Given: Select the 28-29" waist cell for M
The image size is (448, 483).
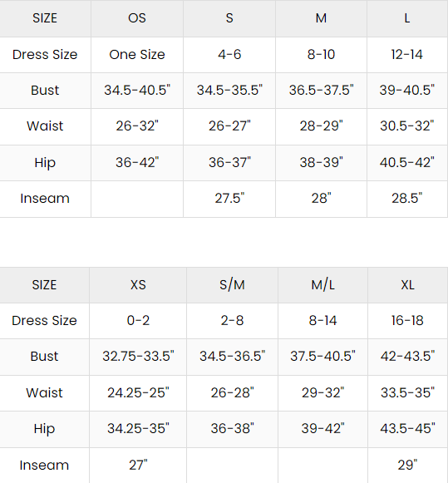Looking at the screenshot, I should (321, 126).
